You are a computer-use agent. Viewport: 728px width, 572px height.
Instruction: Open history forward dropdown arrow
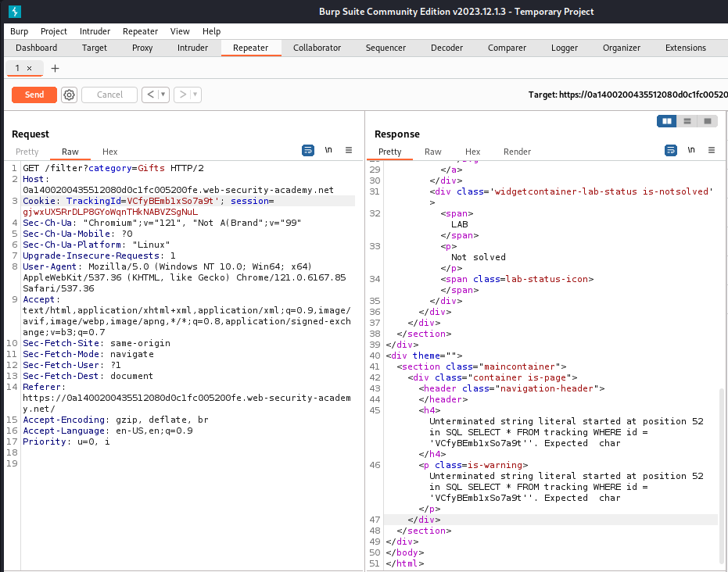[x=195, y=95]
